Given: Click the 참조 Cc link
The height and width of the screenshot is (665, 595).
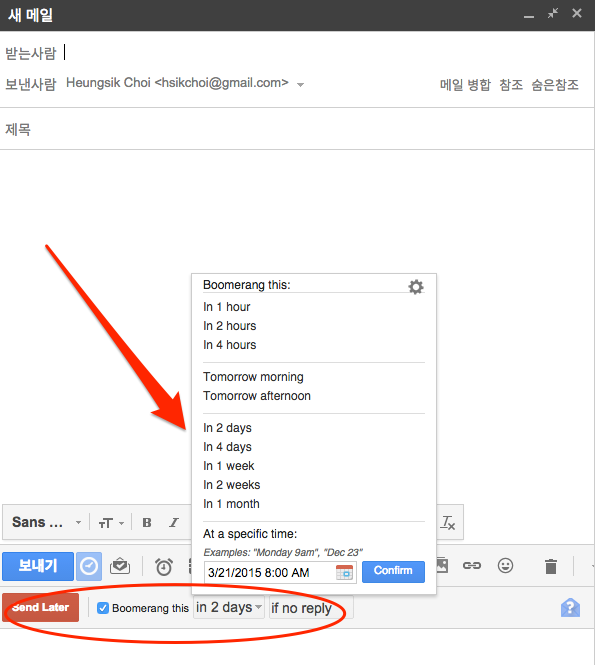Looking at the screenshot, I should pyautogui.click(x=511, y=85).
